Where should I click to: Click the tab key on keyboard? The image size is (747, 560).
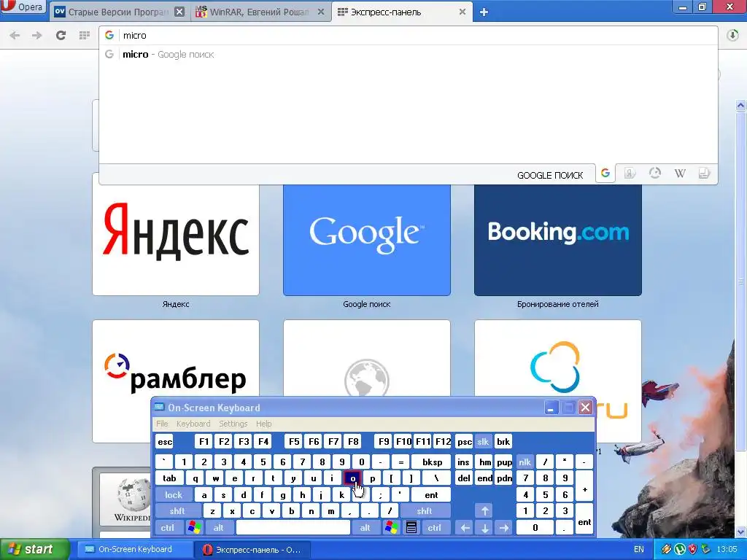(169, 478)
